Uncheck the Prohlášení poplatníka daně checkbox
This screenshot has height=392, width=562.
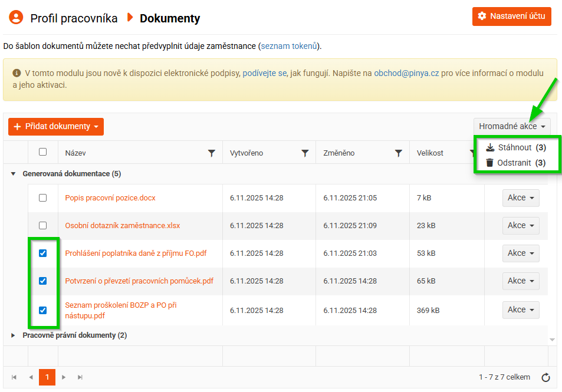coord(43,253)
